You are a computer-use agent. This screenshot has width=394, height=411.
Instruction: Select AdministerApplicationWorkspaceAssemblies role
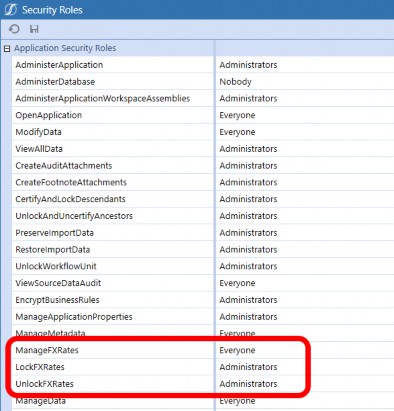click(x=103, y=98)
